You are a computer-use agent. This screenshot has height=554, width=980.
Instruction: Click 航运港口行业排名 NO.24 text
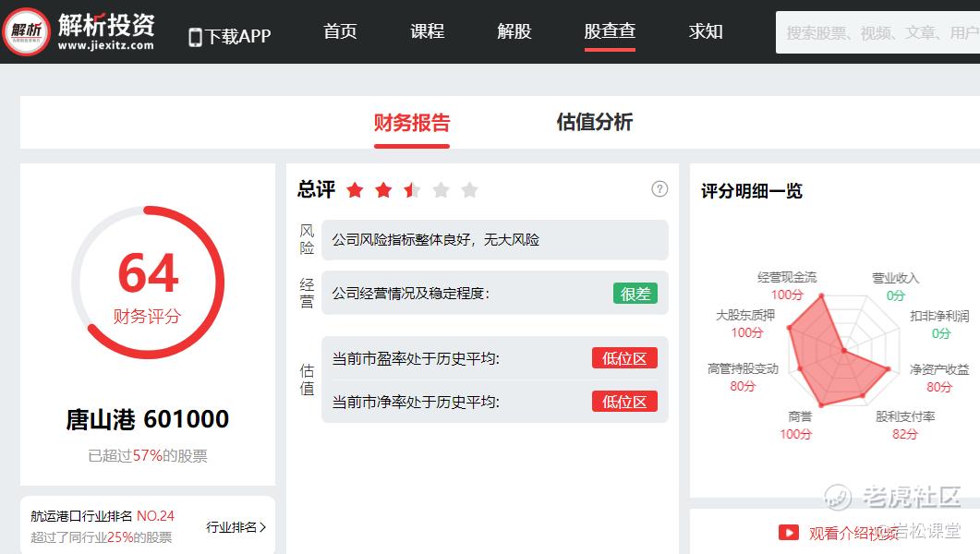[x=103, y=516]
